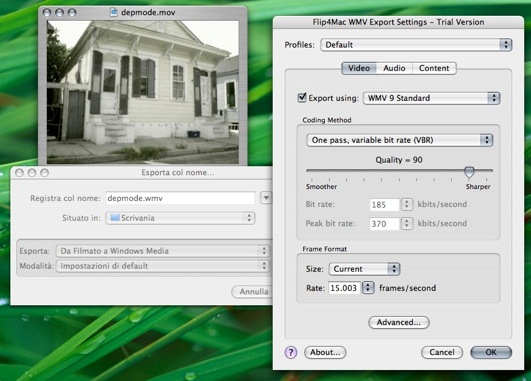Open the WMV 9 Standard codec dropdown
The width and height of the screenshot is (531, 381).
431,98
